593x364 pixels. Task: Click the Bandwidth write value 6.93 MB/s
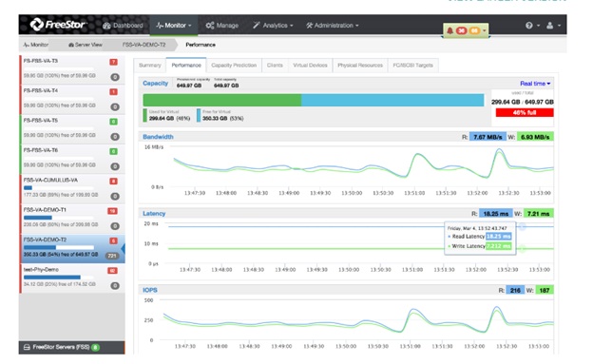(x=535, y=137)
